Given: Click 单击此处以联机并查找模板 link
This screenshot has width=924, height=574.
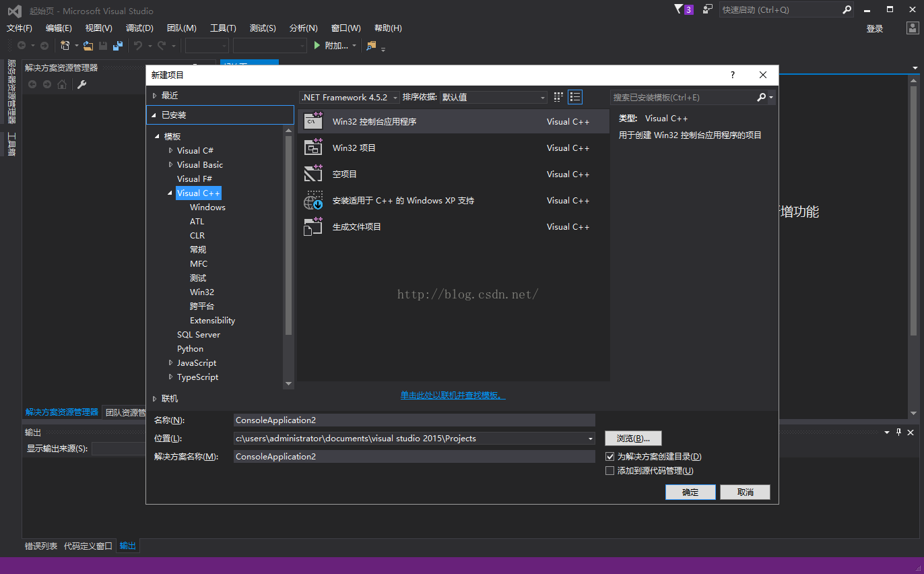Looking at the screenshot, I should [453, 395].
